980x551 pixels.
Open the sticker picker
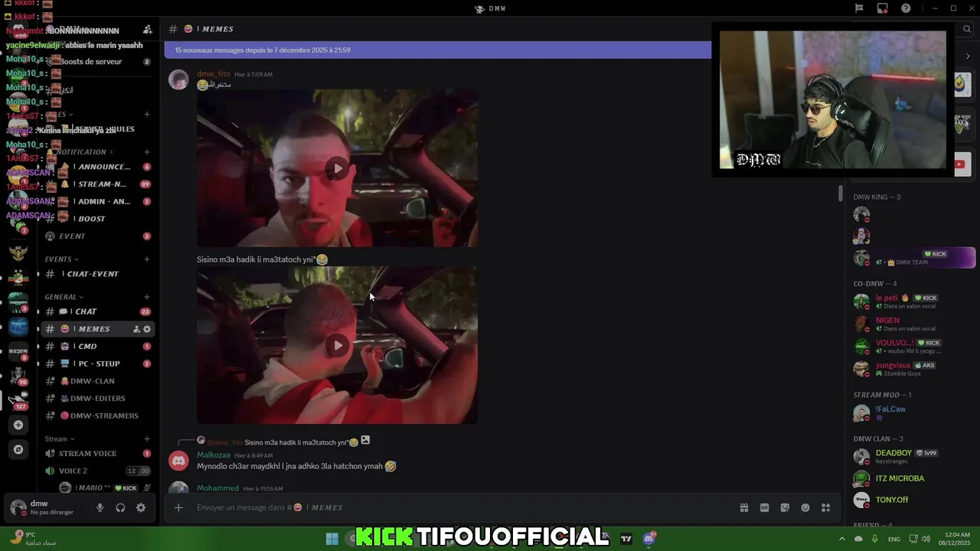pyautogui.click(x=785, y=507)
